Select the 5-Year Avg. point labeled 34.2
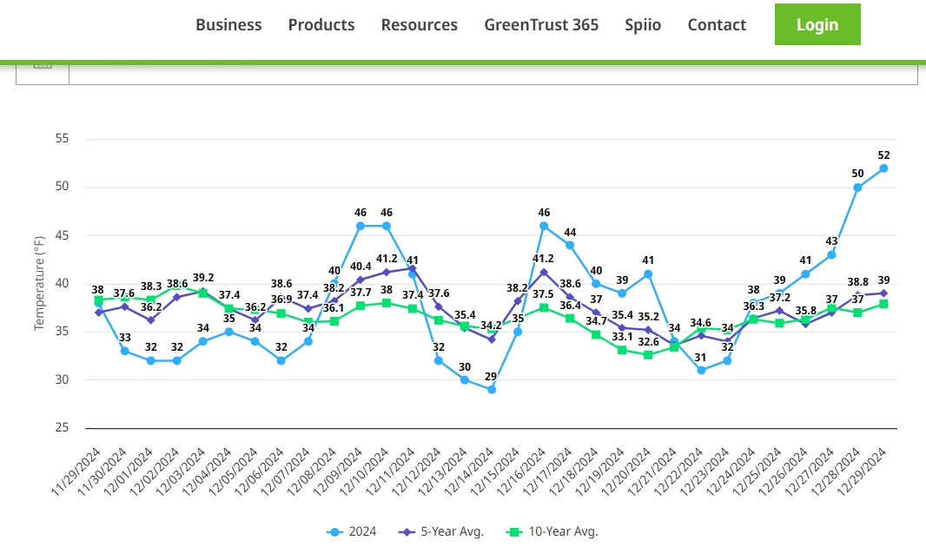Viewport: 926px width, 560px height. 492,339
